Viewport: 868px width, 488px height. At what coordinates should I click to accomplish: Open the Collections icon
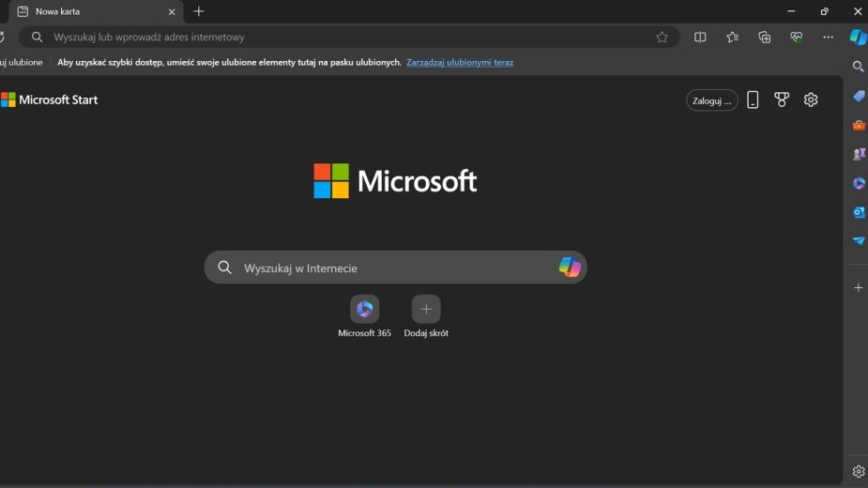pyautogui.click(x=765, y=38)
